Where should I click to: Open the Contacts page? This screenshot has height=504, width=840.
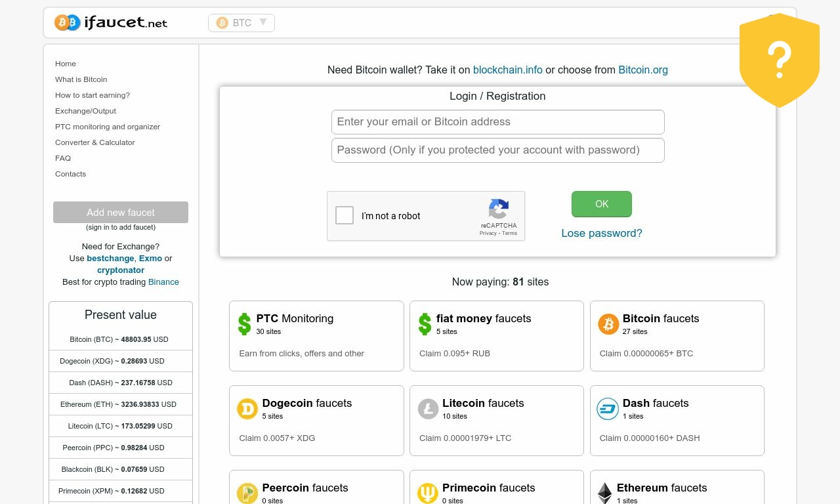coord(70,174)
